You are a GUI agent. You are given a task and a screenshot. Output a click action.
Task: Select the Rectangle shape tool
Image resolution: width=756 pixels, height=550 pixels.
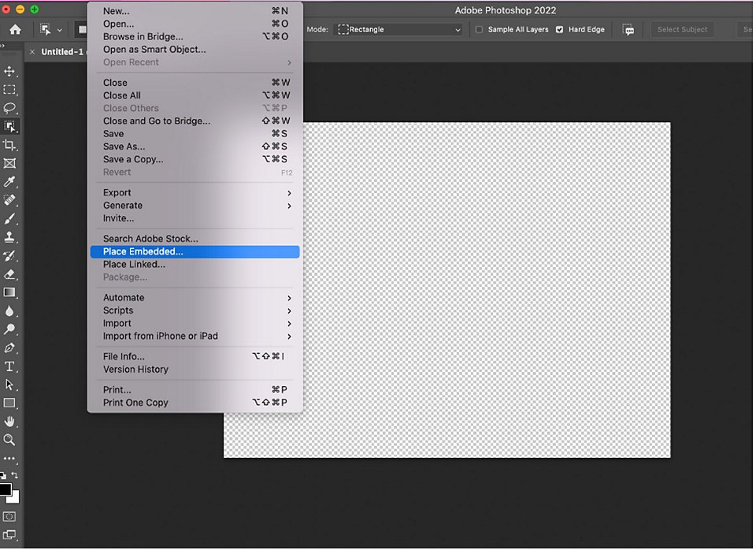pyautogui.click(x=9, y=403)
